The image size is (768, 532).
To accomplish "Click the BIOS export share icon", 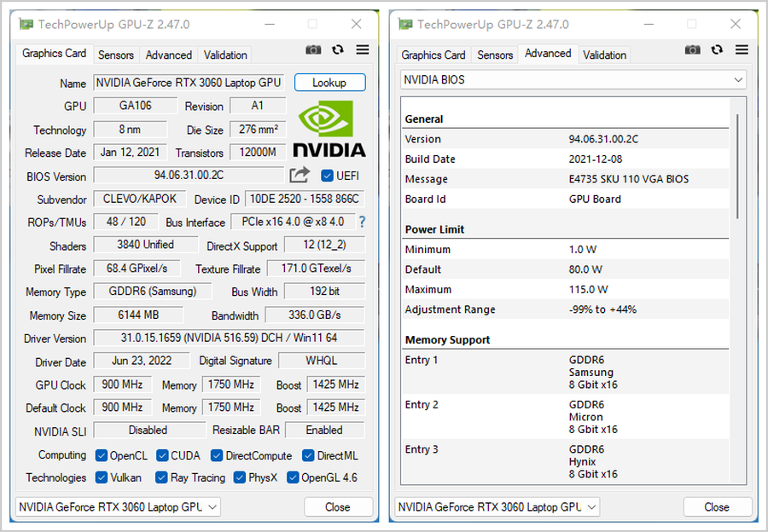I will coord(300,175).
